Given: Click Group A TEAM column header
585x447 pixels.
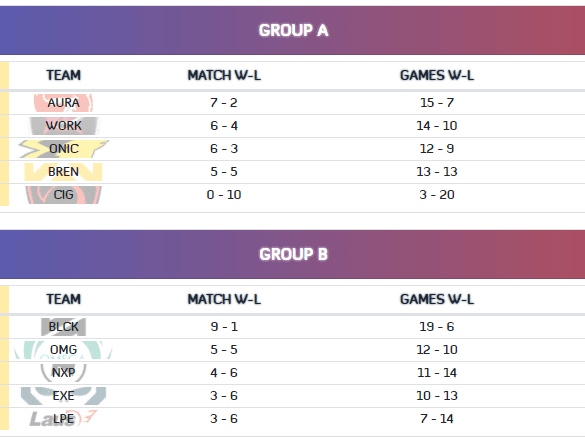Looking at the screenshot, I should (63, 75).
